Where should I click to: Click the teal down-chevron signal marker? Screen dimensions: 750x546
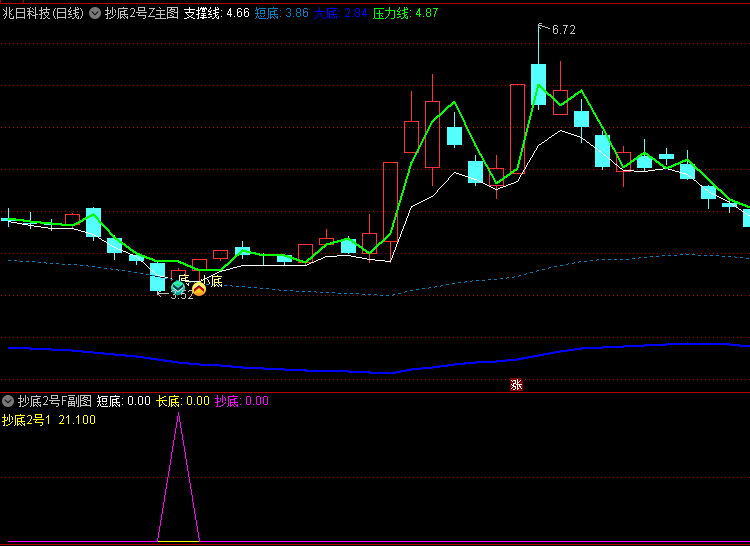[178, 288]
